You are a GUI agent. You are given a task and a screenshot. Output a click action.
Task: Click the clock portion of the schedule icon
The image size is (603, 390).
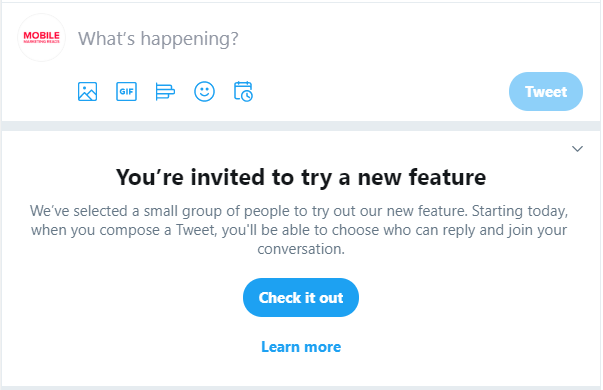(247, 95)
